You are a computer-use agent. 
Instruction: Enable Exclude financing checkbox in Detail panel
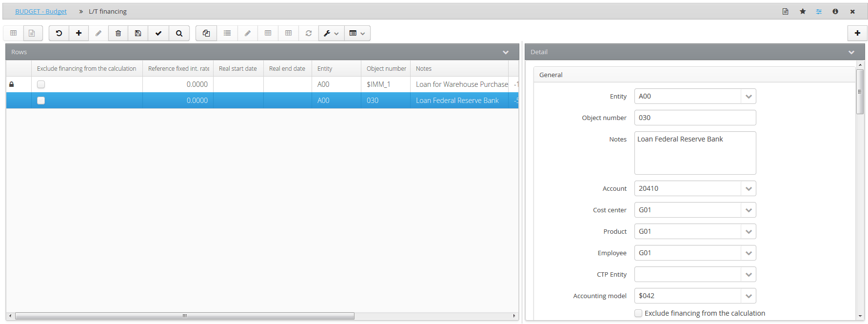(x=638, y=313)
